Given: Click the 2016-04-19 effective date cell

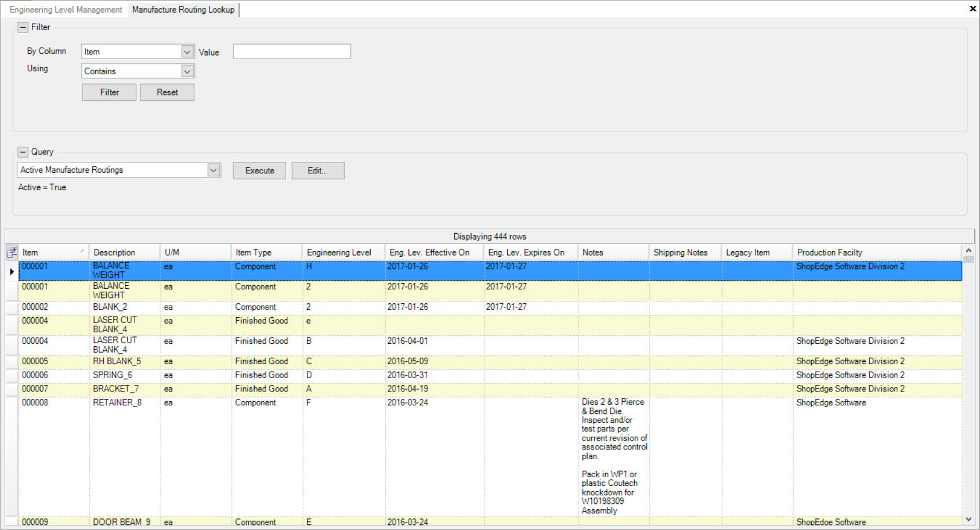Looking at the screenshot, I should point(435,389).
